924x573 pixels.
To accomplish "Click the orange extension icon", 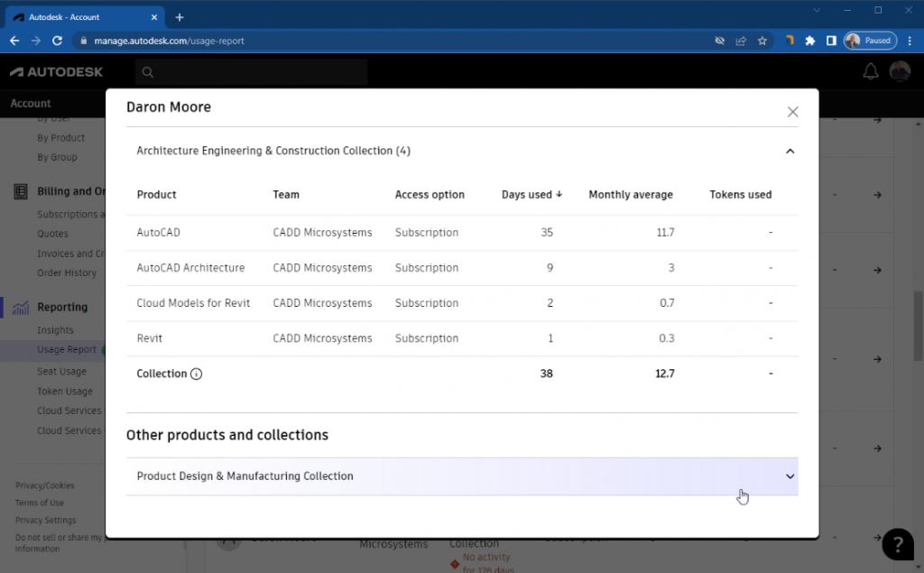I will (790, 40).
